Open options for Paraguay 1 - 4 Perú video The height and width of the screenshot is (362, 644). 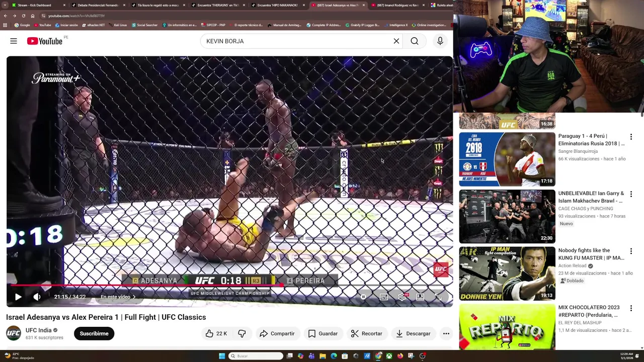(631, 137)
